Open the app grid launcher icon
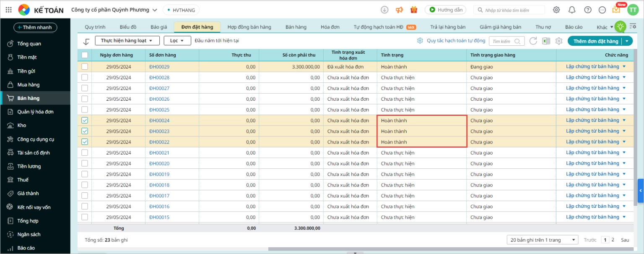 tap(8, 10)
